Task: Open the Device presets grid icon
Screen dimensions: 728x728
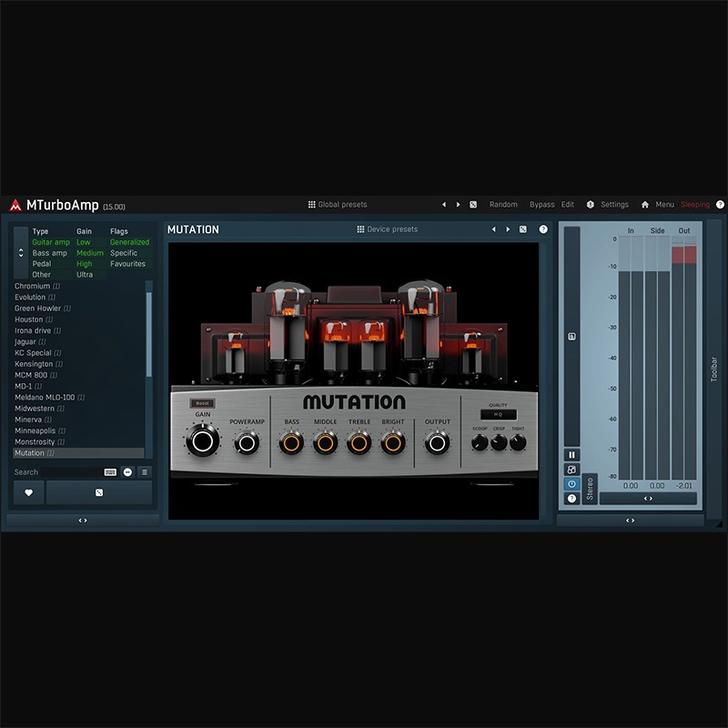Action: coord(360,229)
